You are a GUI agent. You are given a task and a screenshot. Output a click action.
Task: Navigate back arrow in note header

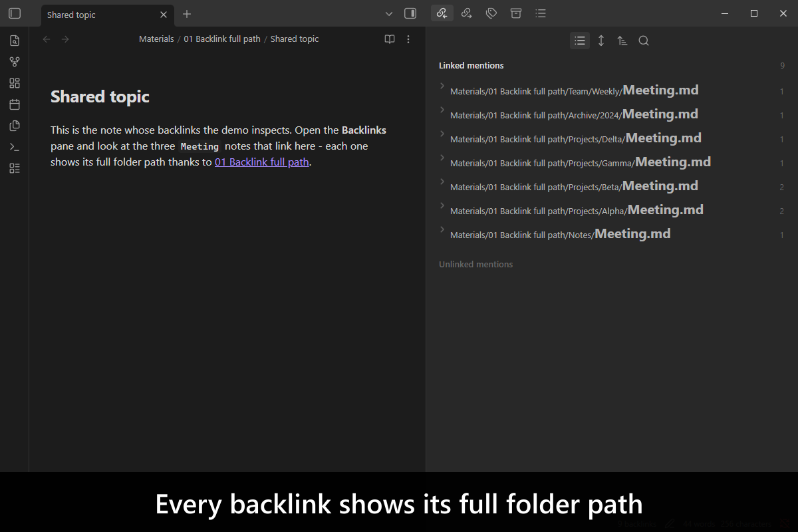(47, 39)
